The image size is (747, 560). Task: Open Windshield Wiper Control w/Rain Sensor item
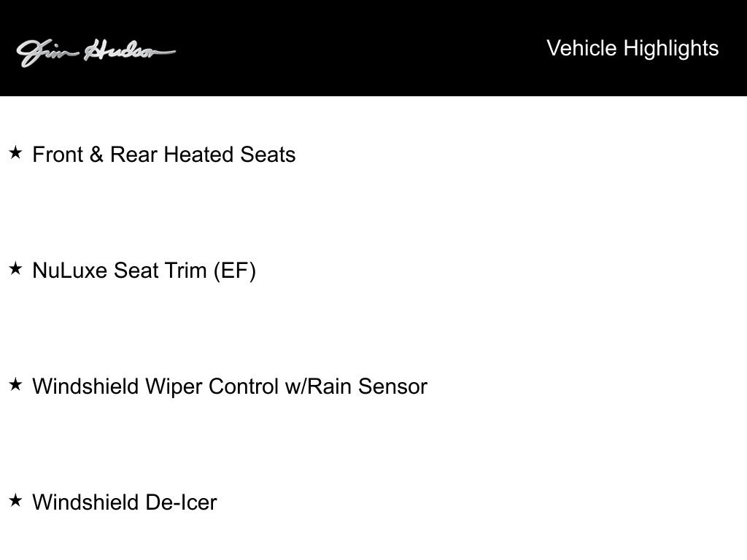230,386
